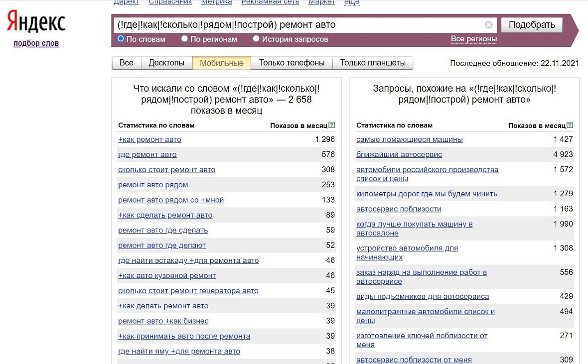Open the 'Только планшеты' tab
This screenshot has width=588, height=364.
[373, 63]
